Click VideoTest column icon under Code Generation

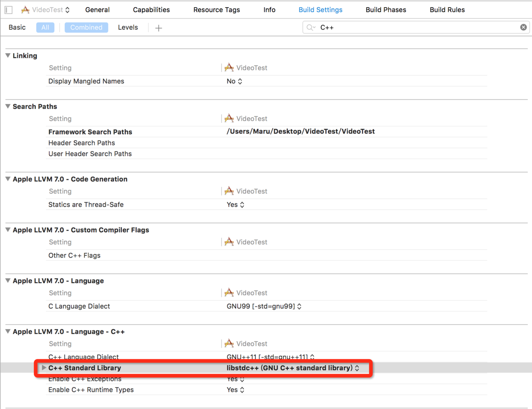pyautogui.click(x=229, y=191)
